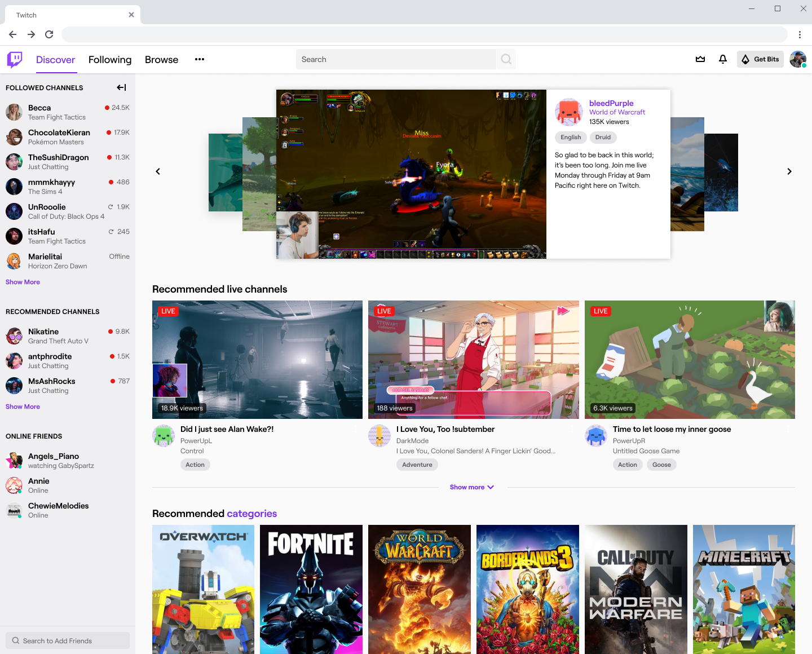
Task: Open the bleedPurple channel name link
Action: (x=611, y=103)
